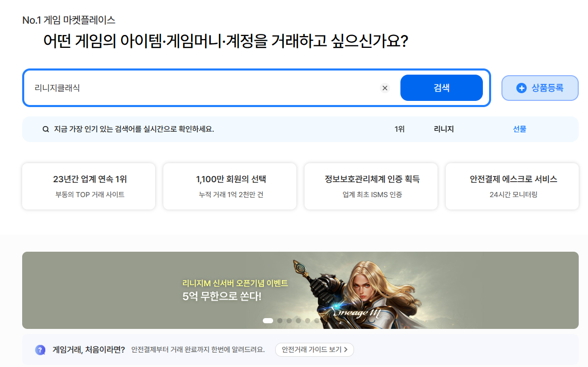The height and width of the screenshot is (367, 588).
Task: Open the 리니지M 신서버 오픈기념 이벤트 banner
Action: click(x=300, y=290)
